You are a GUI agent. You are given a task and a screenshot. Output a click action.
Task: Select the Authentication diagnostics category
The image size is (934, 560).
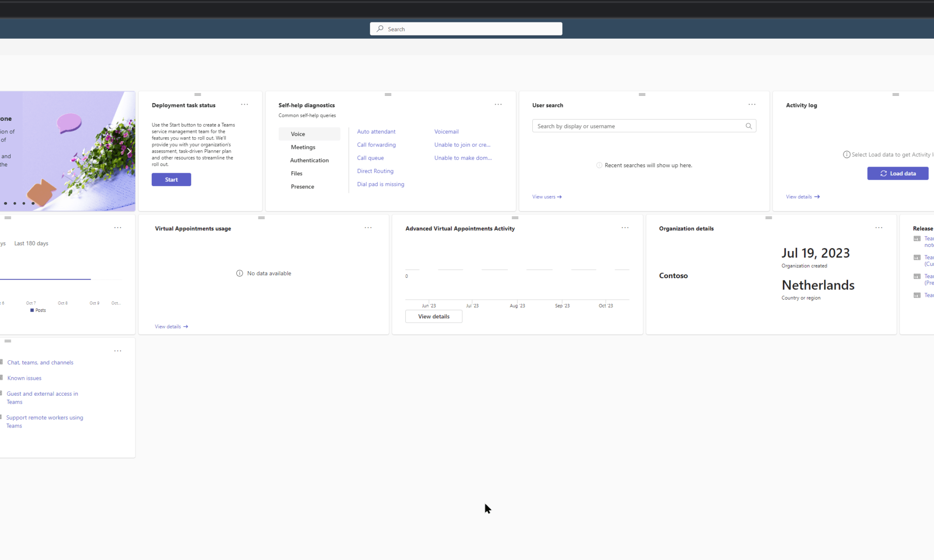point(309,160)
